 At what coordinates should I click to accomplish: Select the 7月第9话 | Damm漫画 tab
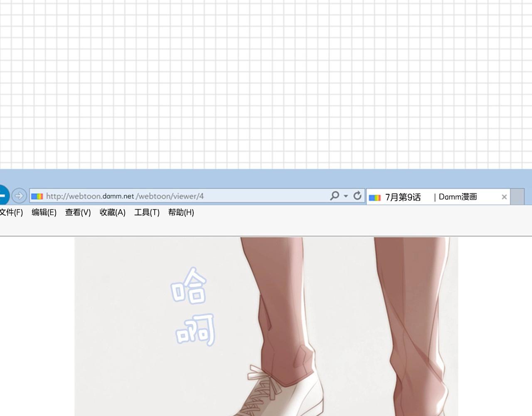pyautogui.click(x=438, y=197)
